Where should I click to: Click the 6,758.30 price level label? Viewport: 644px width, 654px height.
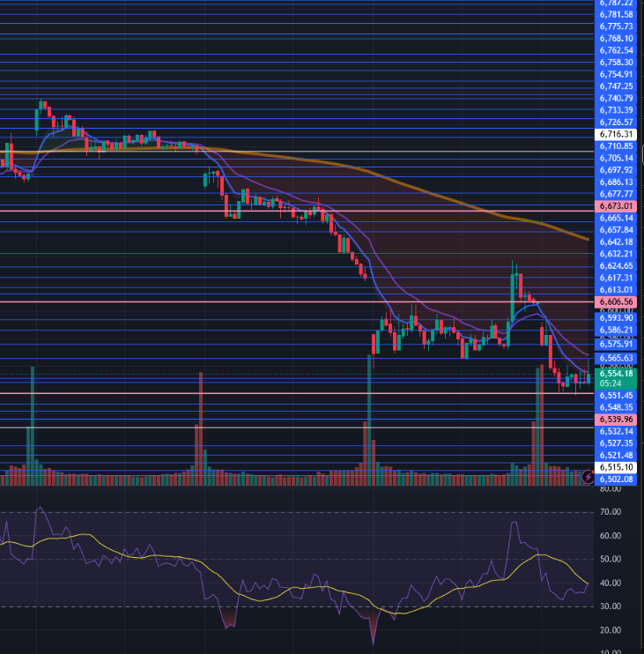[616, 63]
